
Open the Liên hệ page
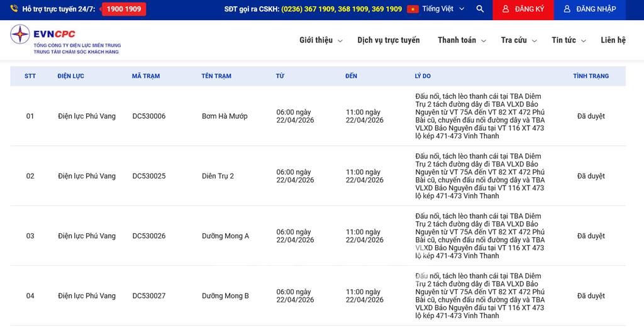tap(613, 40)
